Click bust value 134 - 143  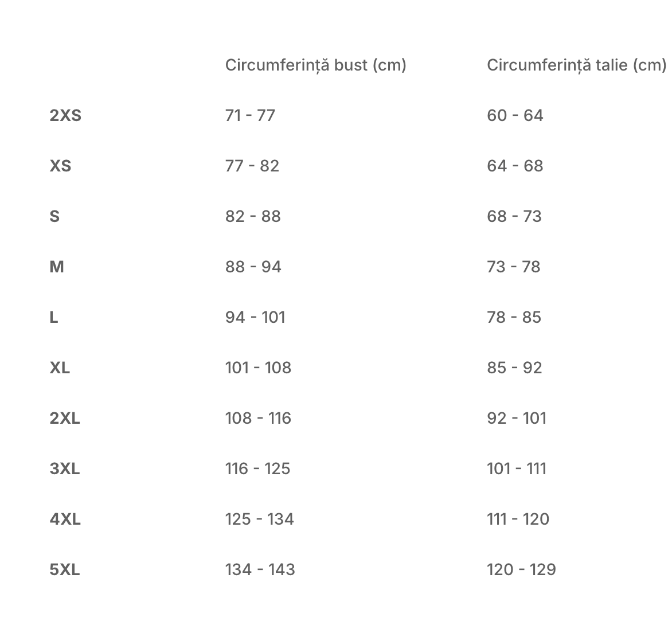tap(260, 570)
